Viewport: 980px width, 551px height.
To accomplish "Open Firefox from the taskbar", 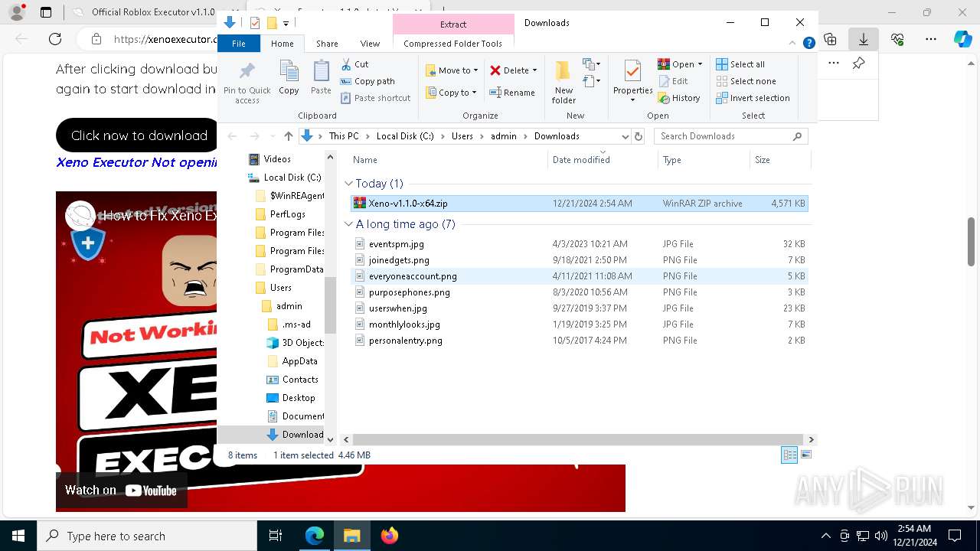I will 389,536.
